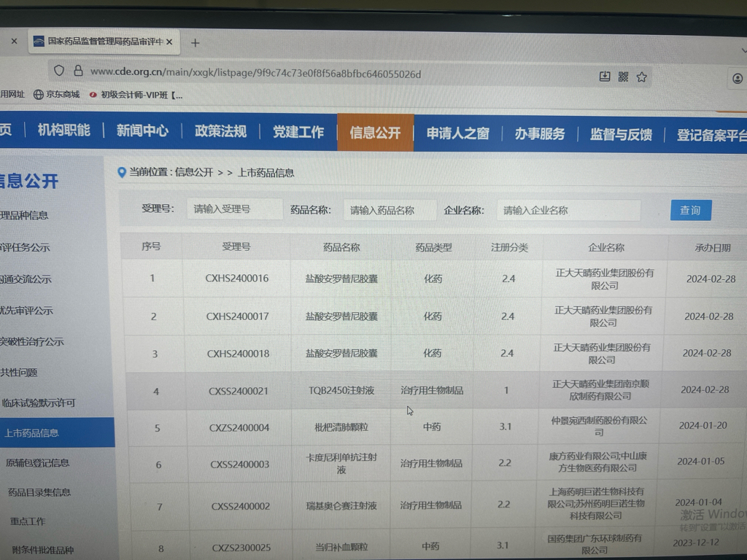Click the cell CXHS2400017
Screen dimensions: 747x560
tap(237, 316)
